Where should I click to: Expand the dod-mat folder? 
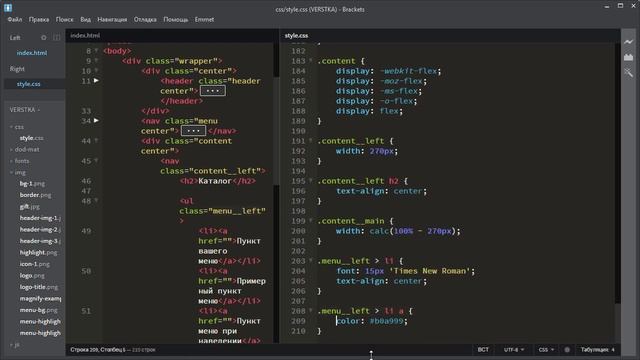coord(11,150)
